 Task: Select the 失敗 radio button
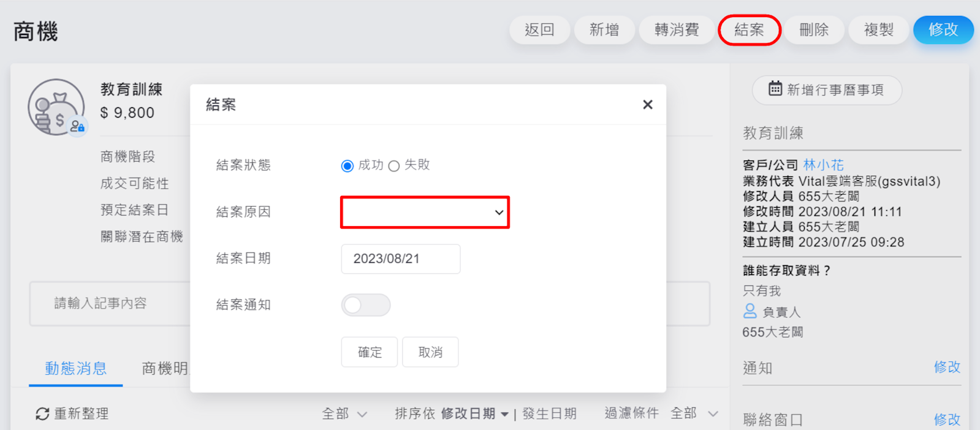coord(394,166)
